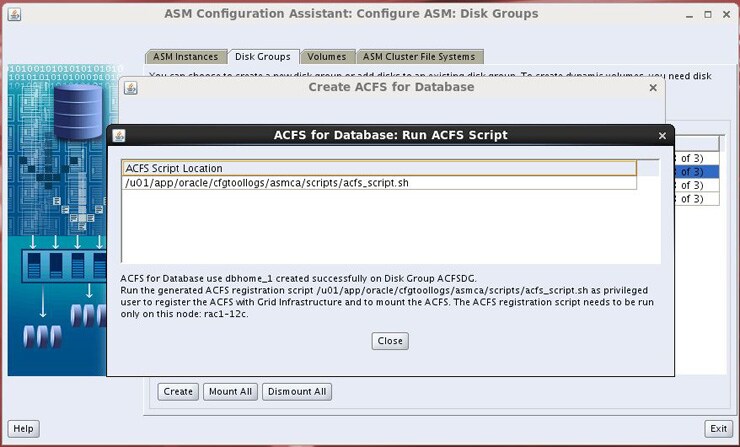Click the Java icon in the Run ACFS Script title bar
Screen dimensions: 740x447
click(x=119, y=135)
